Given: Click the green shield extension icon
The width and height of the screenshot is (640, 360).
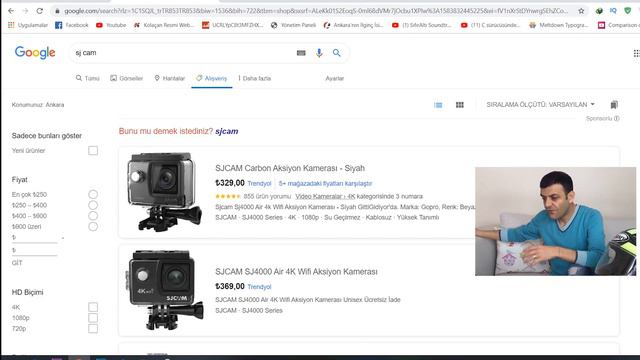Looking at the screenshot, I should pos(628,11).
